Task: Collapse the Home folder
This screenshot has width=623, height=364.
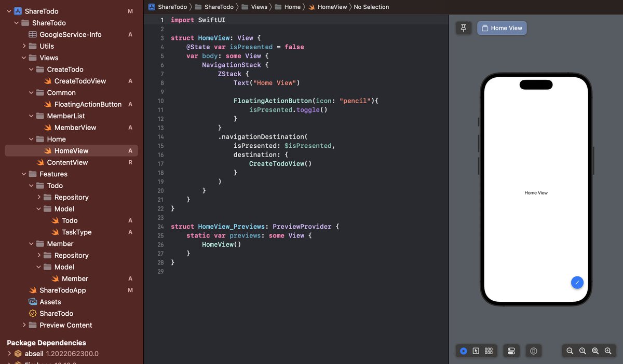Action: [32, 139]
